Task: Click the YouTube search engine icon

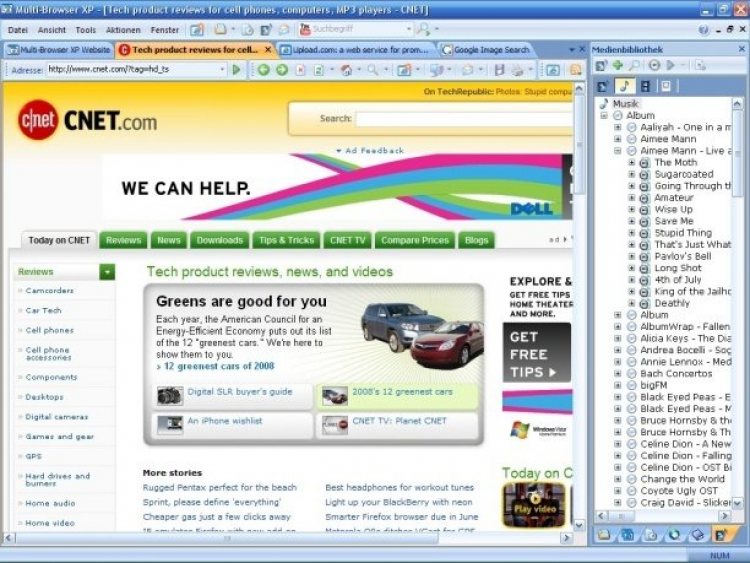Action: click(304, 30)
